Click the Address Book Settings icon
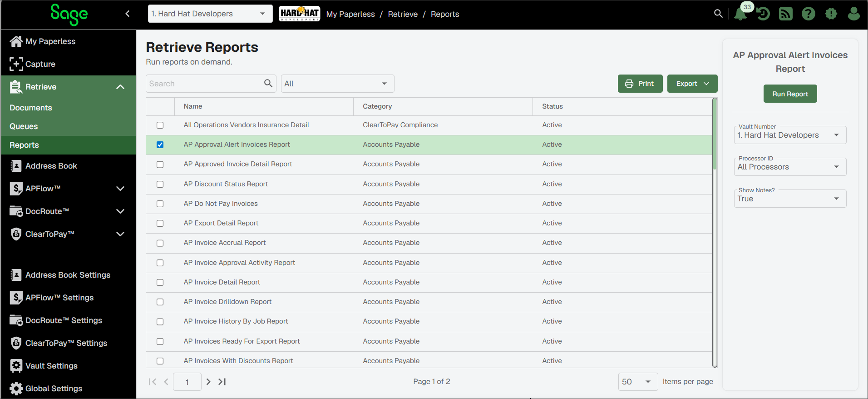This screenshot has height=399, width=868. (16, 275)
